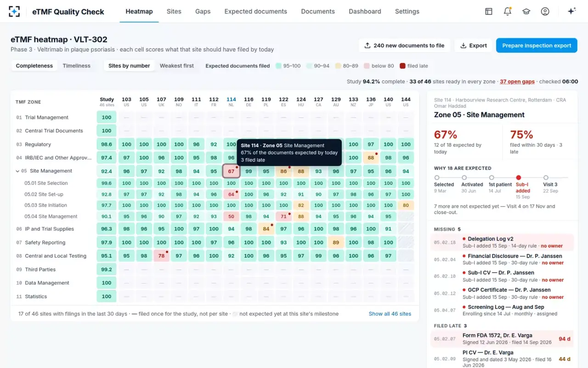588x368 pixels.
Task: Open the layout panel icon in header
Action: [x=489, y=11]
